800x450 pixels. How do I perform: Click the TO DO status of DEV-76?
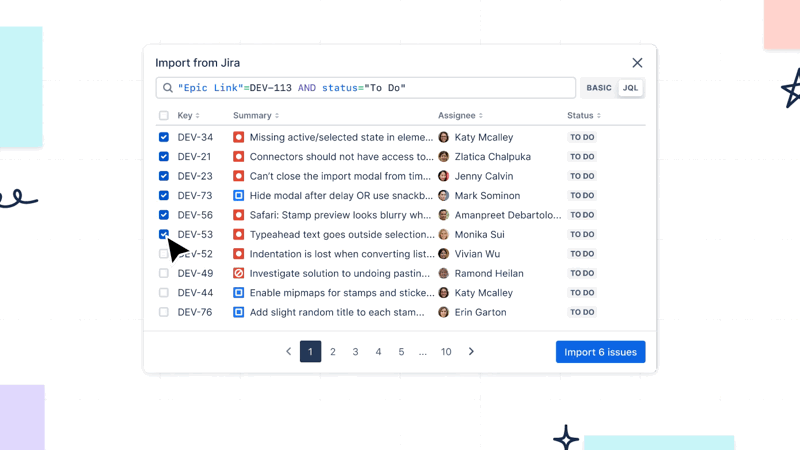pyautogui.click(x=582, y=312)
